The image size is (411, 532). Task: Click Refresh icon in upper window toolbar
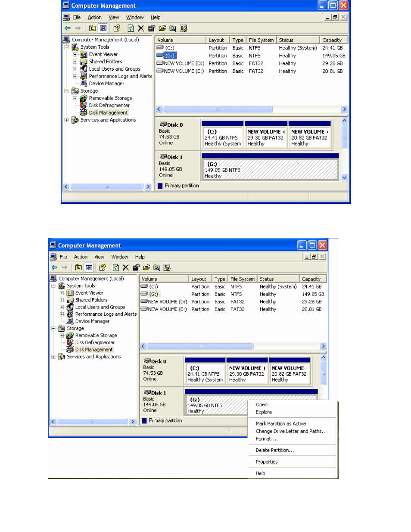click(x=131, y=28)
